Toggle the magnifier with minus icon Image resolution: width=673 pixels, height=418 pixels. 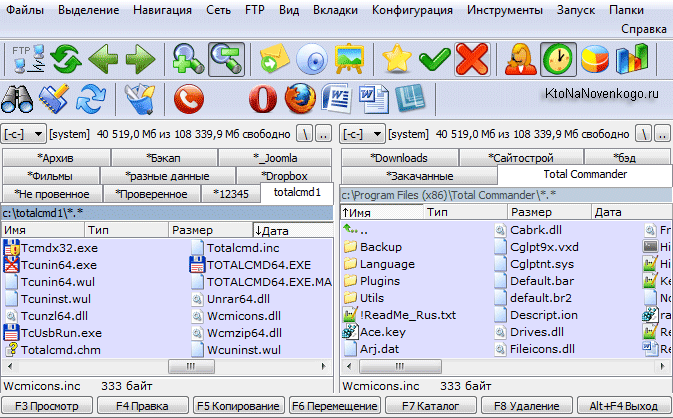coord(226,59)
